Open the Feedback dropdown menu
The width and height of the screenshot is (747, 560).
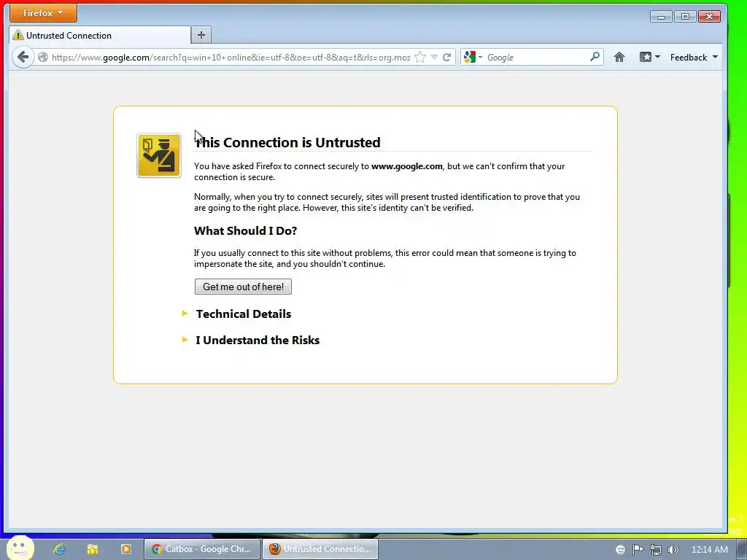[x=694, y=57]
